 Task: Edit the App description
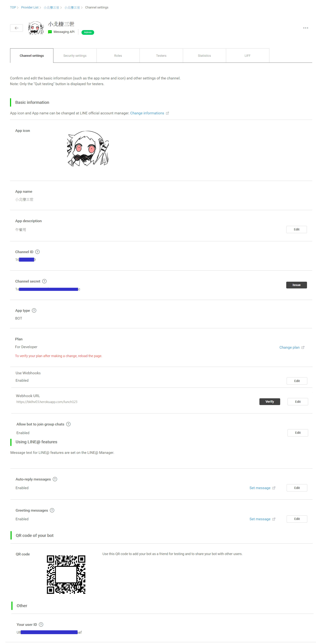tap(296, 229)
